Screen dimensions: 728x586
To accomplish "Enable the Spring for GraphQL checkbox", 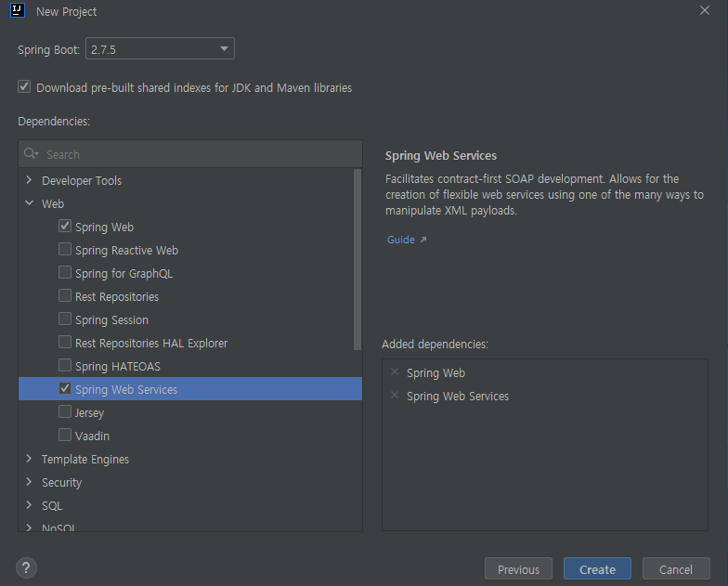I will [x=65, y=273].
